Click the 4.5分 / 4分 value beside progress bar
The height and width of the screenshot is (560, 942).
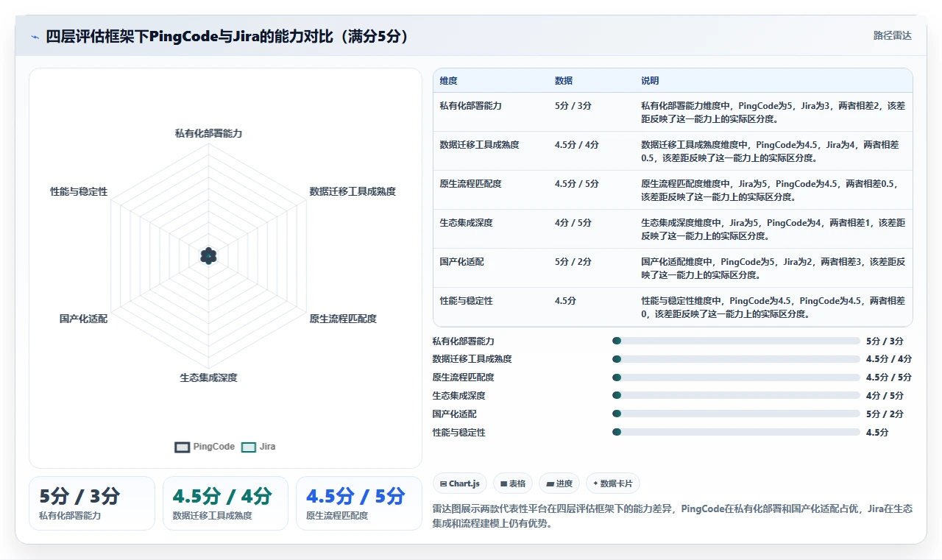tap(889, 359)
